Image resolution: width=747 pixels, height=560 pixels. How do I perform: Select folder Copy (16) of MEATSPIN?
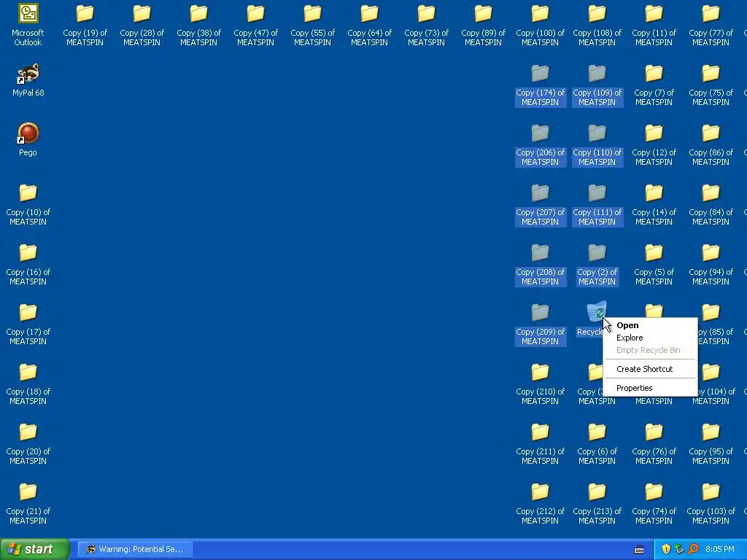click(x=28, y=264)
